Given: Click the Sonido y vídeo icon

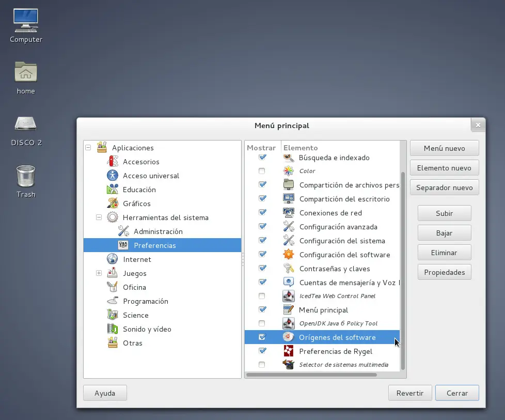Looking at the screenshot, I should [113, 329].
